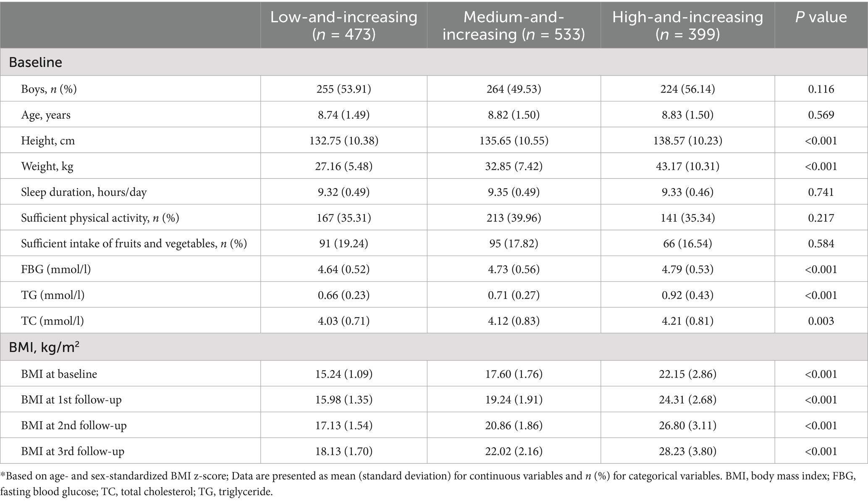Select the Baseline section row
This screenshot has height=501, width=868.
pos(35,62)
